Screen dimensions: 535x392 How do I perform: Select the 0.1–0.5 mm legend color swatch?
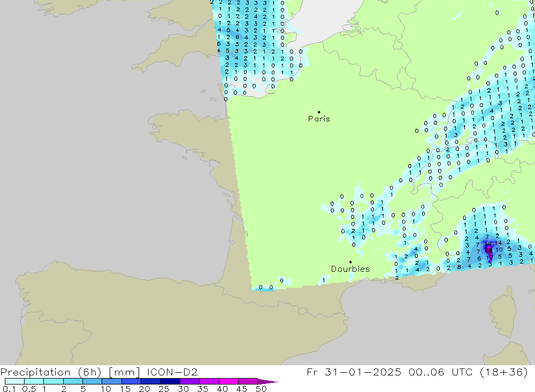[14, 381]
